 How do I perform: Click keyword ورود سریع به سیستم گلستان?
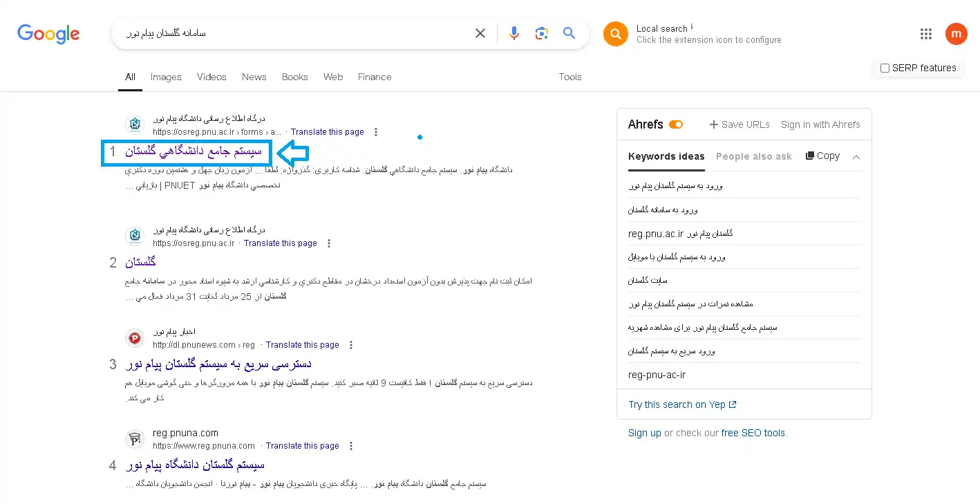click(672, 351)
